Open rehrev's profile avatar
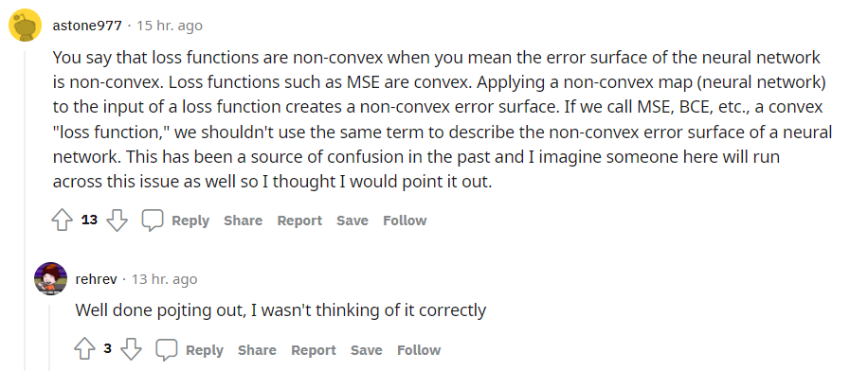The height and width of the screenshot is (371, 868). coord(51,278)
